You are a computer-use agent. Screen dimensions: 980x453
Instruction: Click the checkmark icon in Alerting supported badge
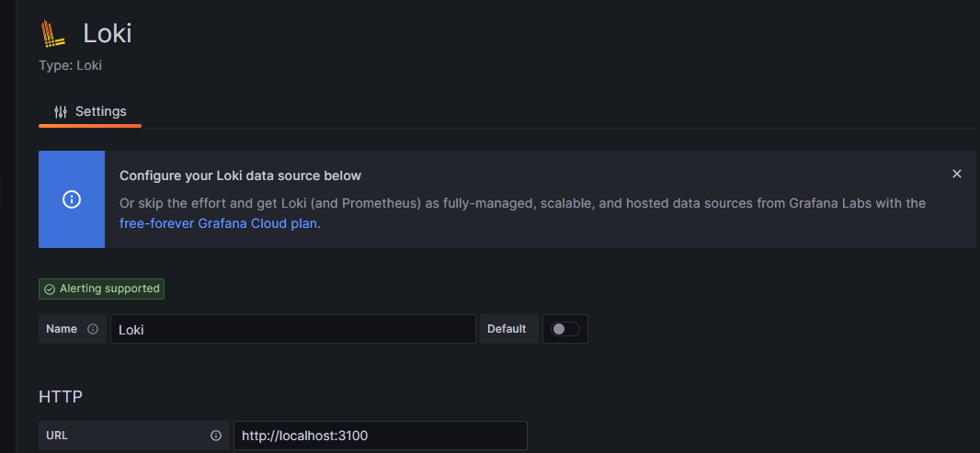coord(50,289)
